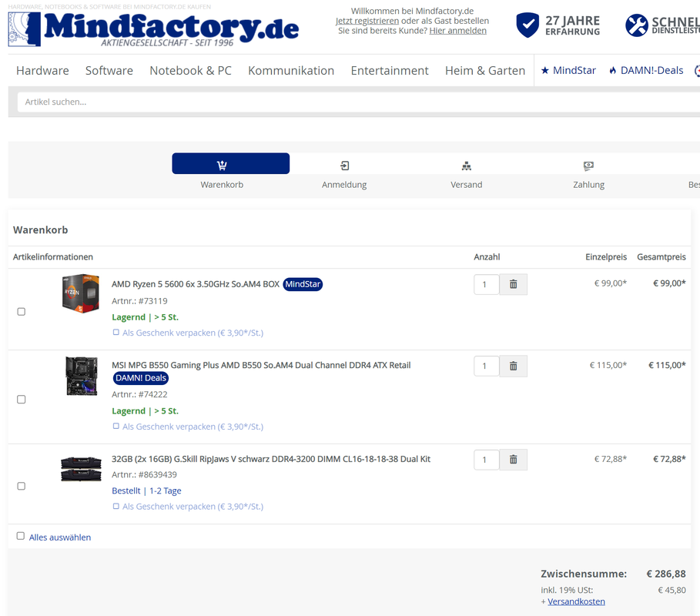Image resolution: width=700 pixels, height=616 pixels.
Task: Focus the Artikel suchen search field
Action: coord(359,102)
